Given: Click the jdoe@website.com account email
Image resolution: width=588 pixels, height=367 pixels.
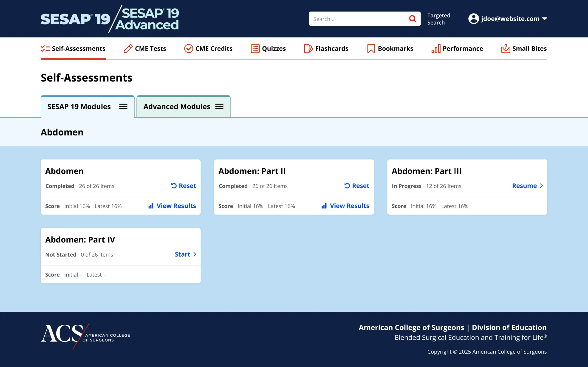Looking at the screenshot, I should click(510, 19).
